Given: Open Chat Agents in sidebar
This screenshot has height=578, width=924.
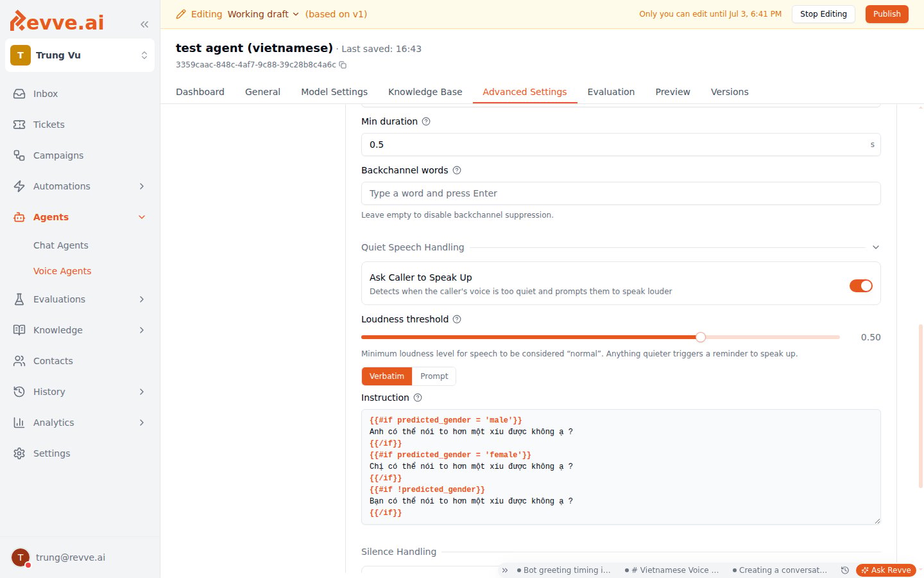Looking at the screenshot, I should point(61,245).
